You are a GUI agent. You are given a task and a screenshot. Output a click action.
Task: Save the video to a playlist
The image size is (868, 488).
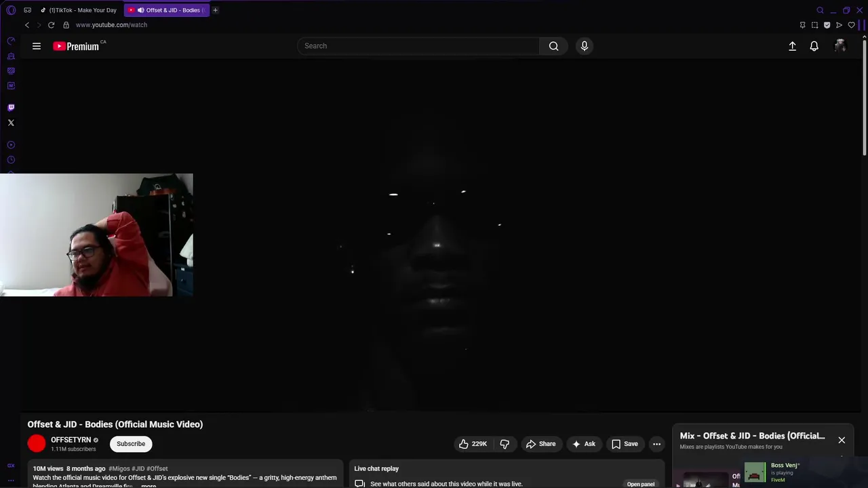click(x=625, y=444)
